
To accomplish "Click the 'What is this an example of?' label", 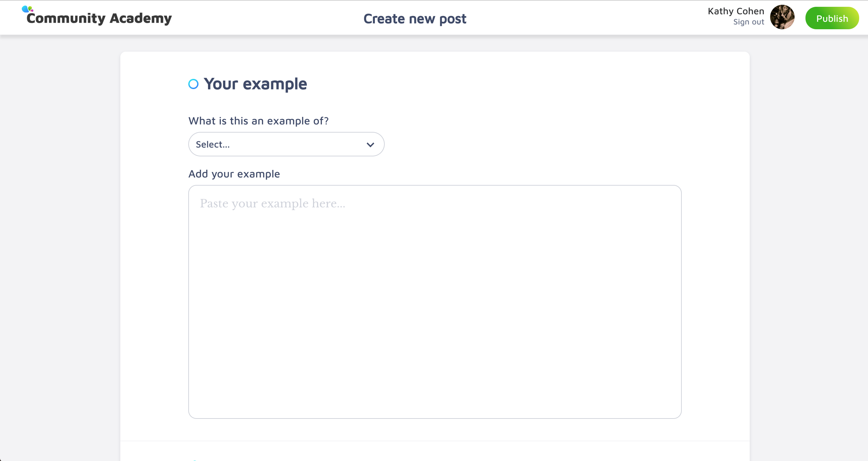I will (258, 121).
